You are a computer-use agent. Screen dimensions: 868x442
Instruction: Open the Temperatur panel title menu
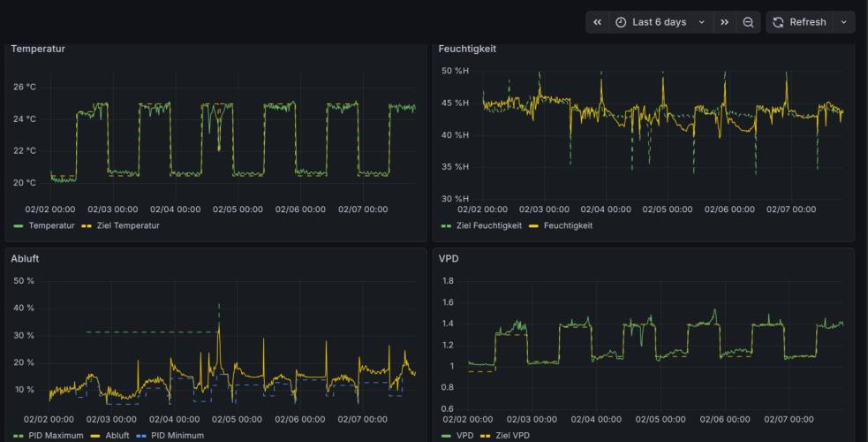pos(38,49)
